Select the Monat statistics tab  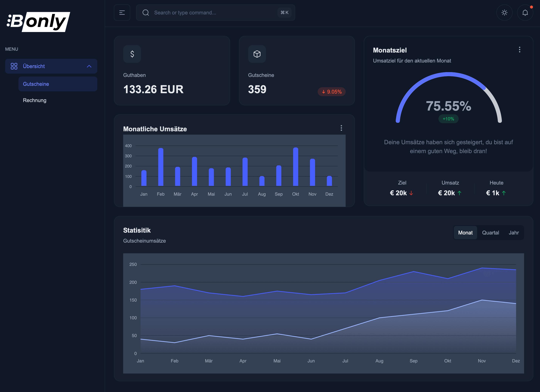[x=465, y=233]
